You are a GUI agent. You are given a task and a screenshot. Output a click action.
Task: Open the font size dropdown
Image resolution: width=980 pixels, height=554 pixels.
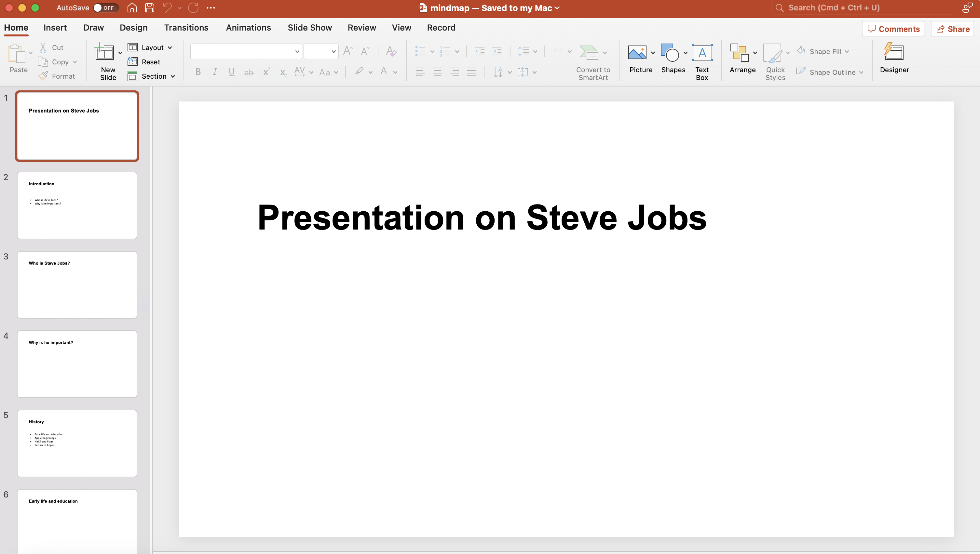click(333, 51)
